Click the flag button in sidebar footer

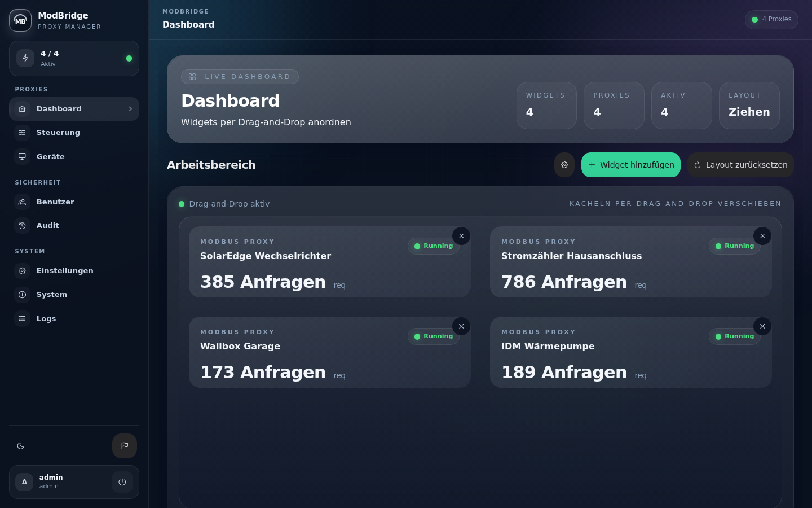click(x=125, y=446)
